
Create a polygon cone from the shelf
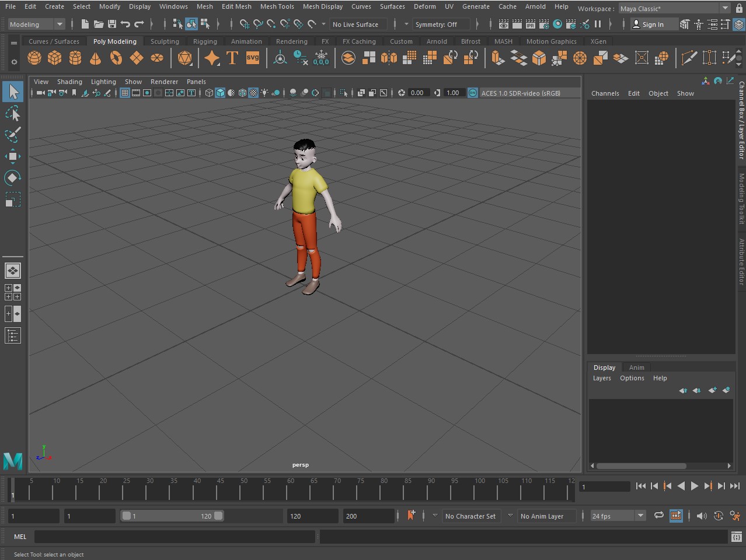tap(96, 58)
